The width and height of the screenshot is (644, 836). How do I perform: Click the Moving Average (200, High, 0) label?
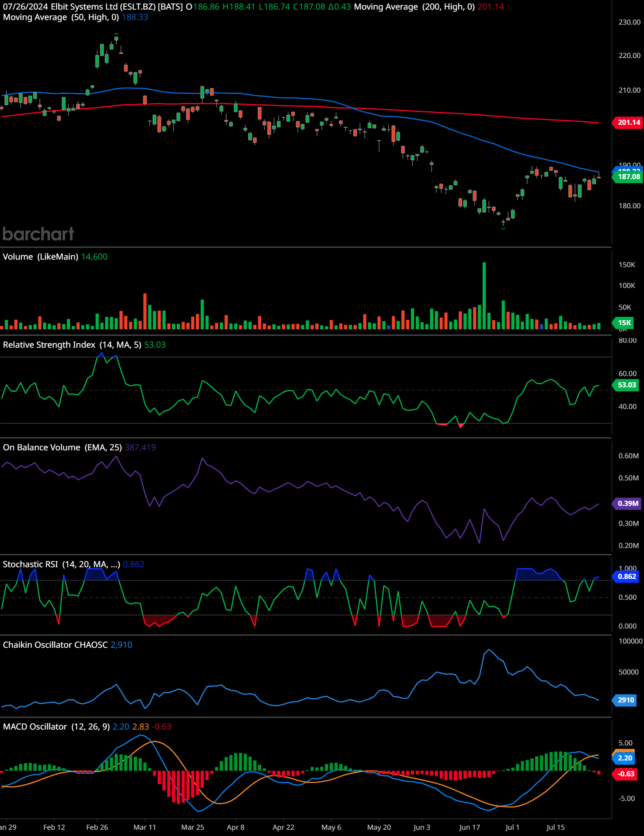coord(414,7)
